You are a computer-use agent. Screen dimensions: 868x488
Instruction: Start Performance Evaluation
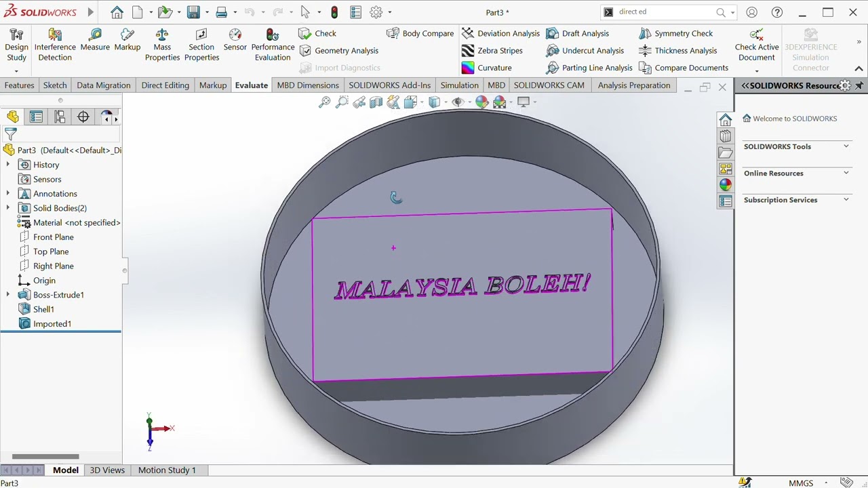(273, 45)
